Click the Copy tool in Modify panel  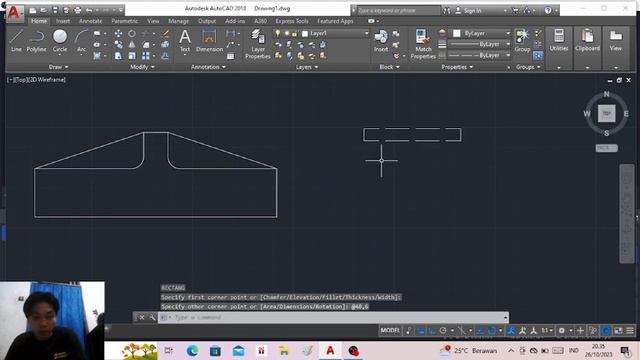pyautogui.click(x=118, y=44)
